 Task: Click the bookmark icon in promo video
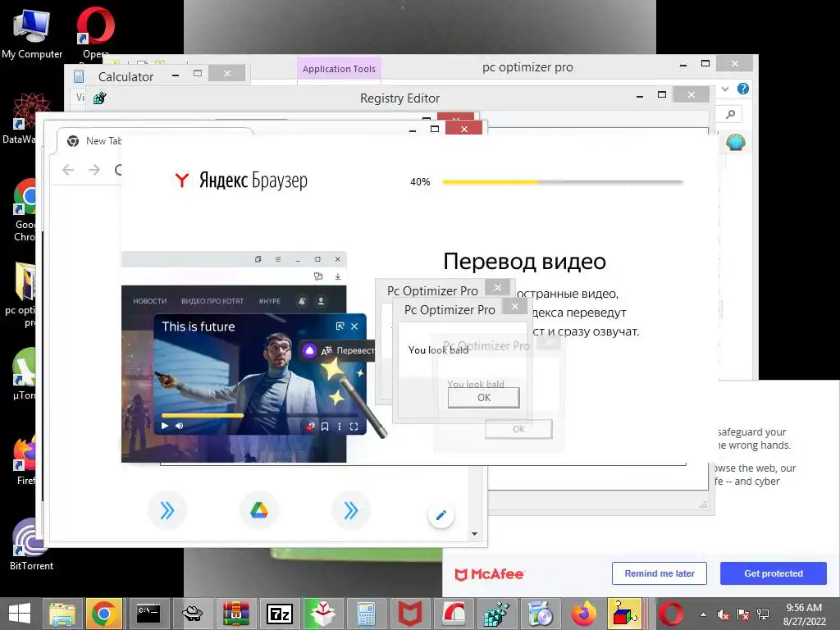point(325,427)
